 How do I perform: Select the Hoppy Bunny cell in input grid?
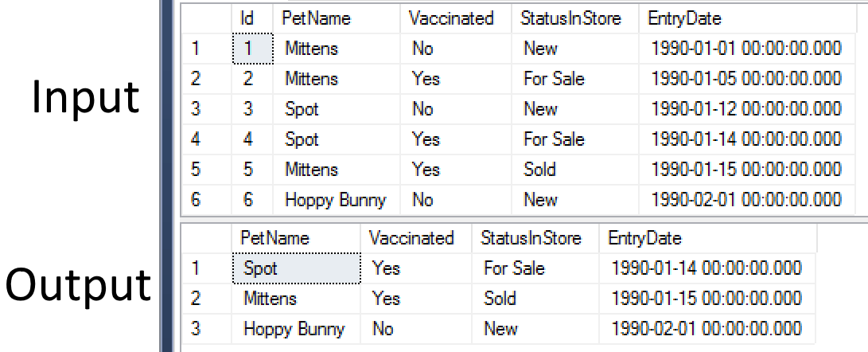335,200
